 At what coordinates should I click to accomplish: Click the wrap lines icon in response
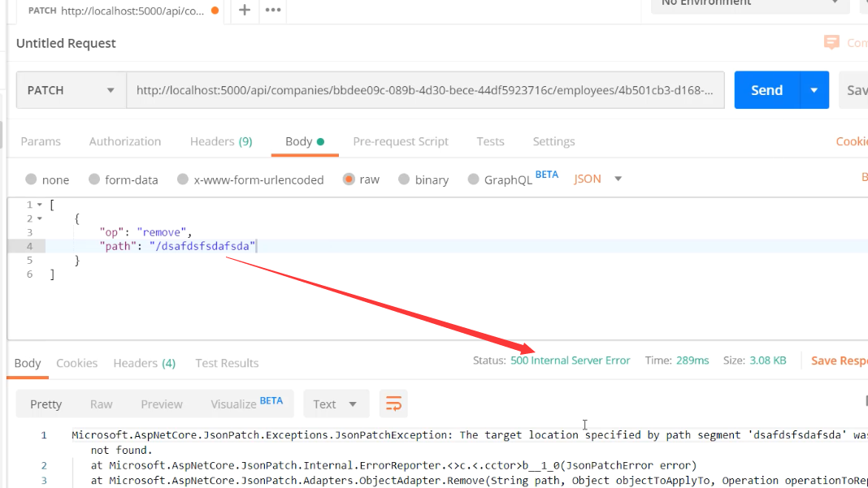(393, 404)
